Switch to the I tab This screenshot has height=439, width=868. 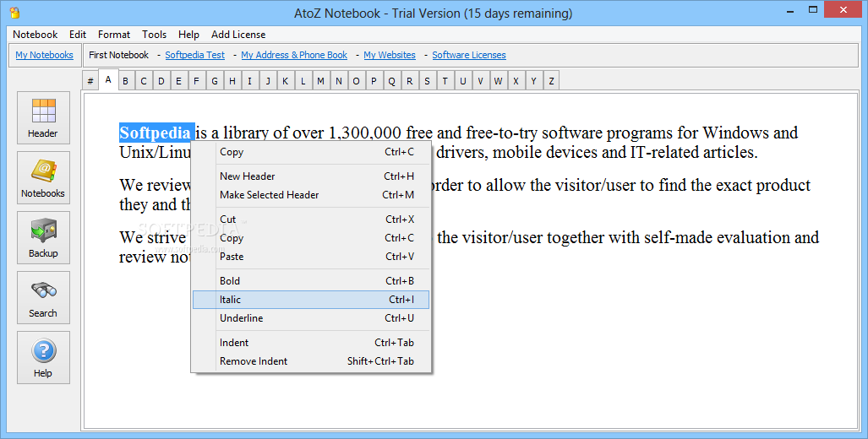pos(249,81)
